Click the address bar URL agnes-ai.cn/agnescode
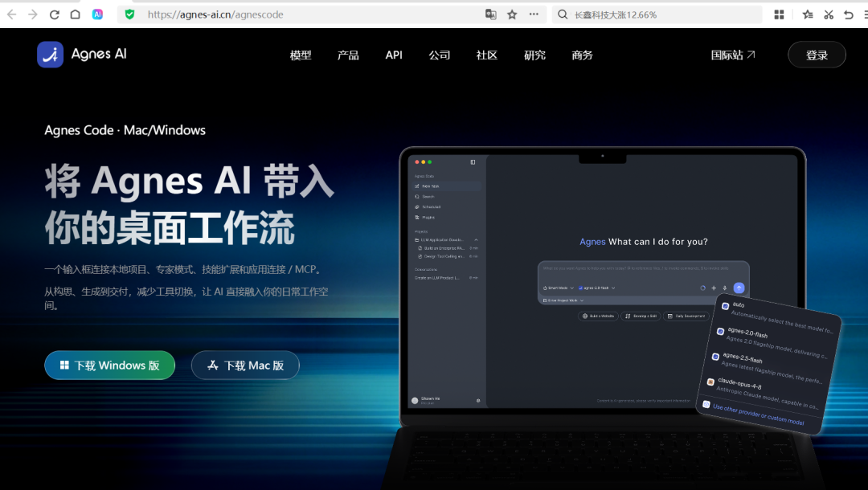This screenshot has width=868, height=490. tap(215, 14)
